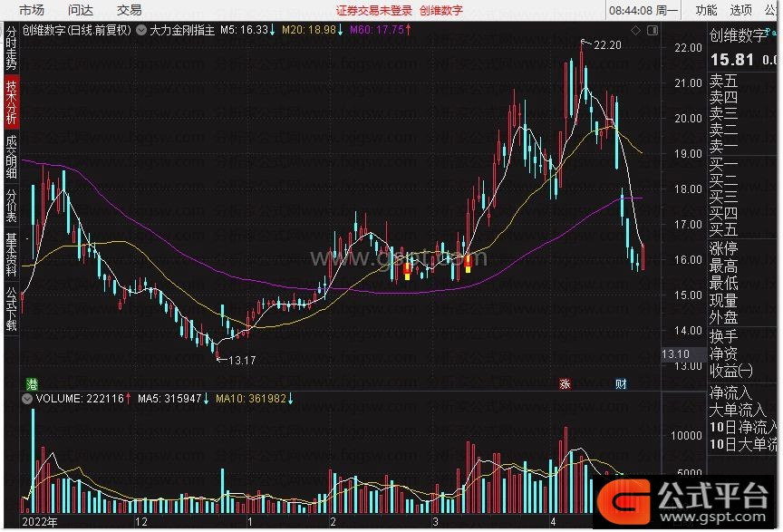
Task: Click the 最低 field in quote panel
Action: click(x=723, y=284)
